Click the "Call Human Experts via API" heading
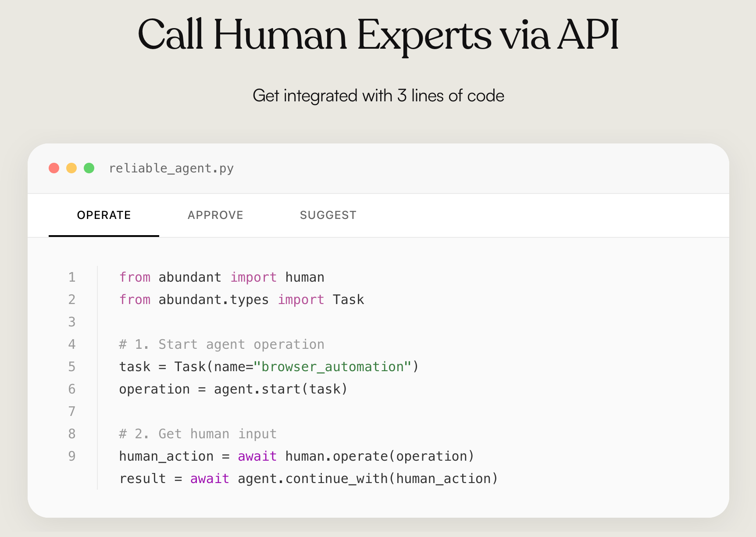This screenshot has height=537, width=756. 378,35
